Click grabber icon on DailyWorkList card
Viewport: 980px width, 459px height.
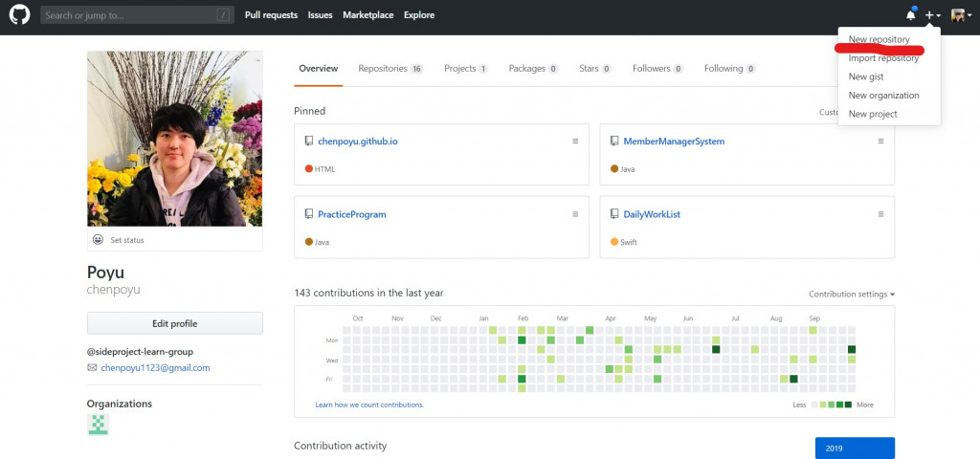click(x=880, y=214)
